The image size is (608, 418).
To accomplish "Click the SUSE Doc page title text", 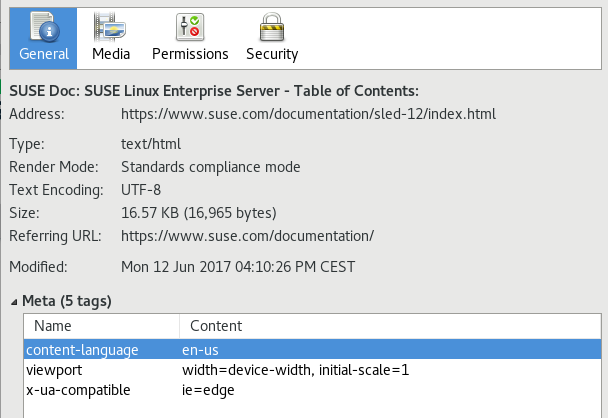I will (x=214, y=91).
